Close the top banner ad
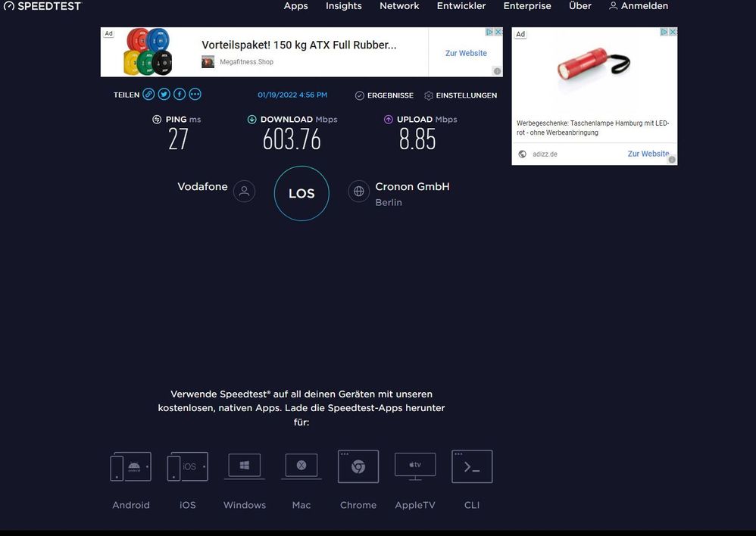 tap(498, 32)
